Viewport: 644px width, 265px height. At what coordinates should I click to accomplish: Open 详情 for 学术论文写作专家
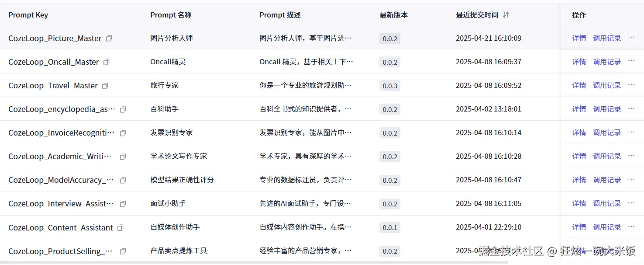[x=579, y=156]
